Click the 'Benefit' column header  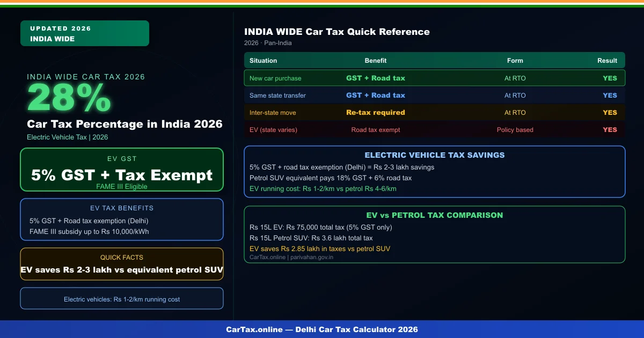click(376, 61)
